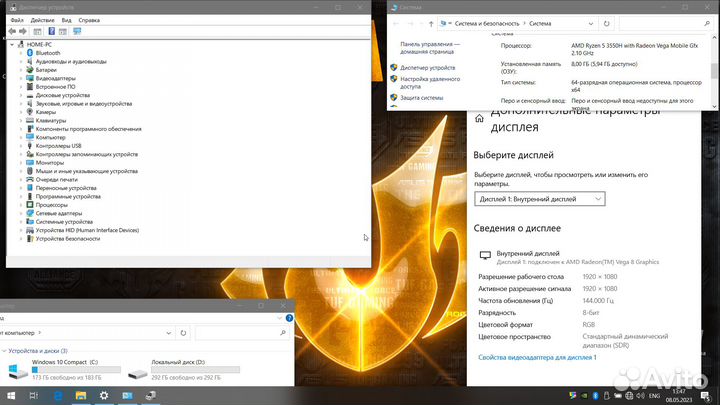Click the Процессоры chip icon in device tree
Viewport: 720px width, 405px height.
[x=30, y=205]
